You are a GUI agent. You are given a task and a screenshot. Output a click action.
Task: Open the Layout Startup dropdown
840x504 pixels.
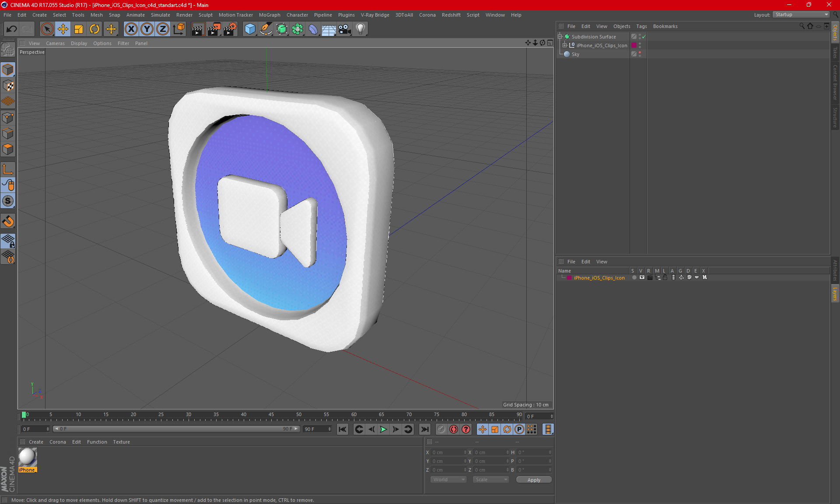coord(801,14)
